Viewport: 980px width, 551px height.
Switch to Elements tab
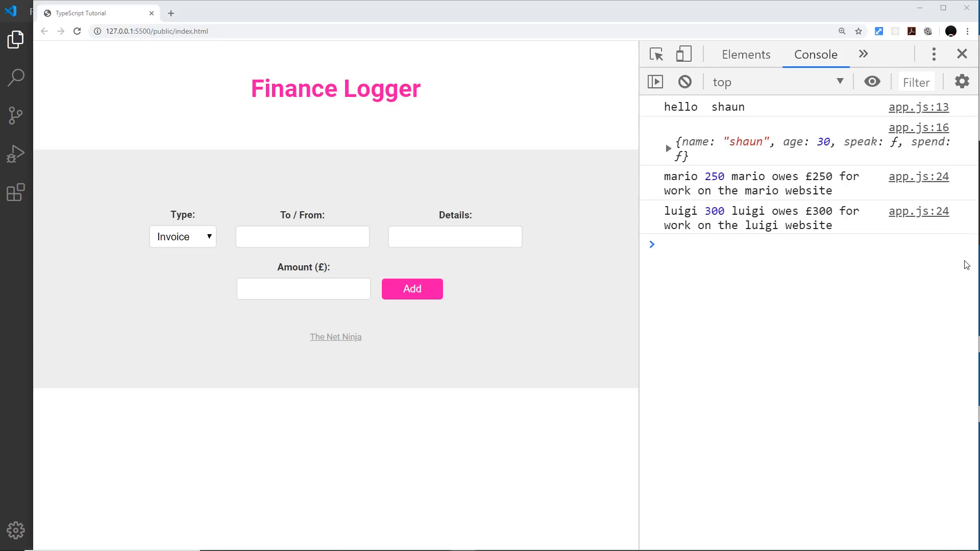pos(746,55)
